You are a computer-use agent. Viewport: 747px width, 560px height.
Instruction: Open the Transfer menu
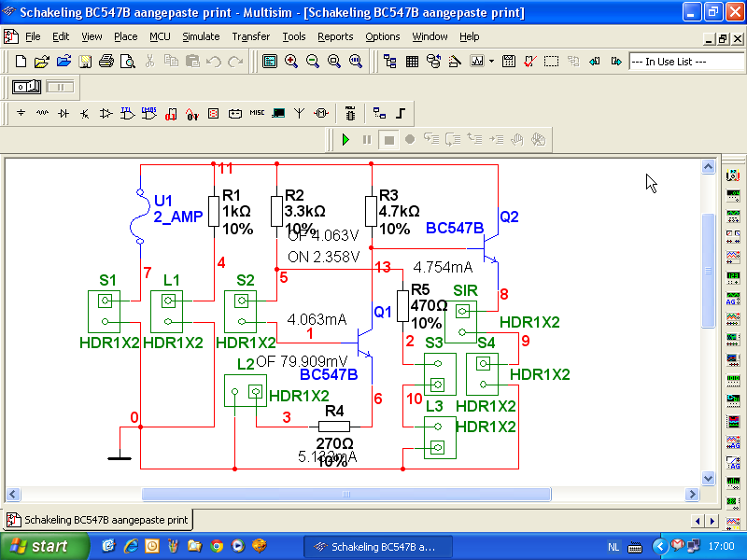pos(250,36)
